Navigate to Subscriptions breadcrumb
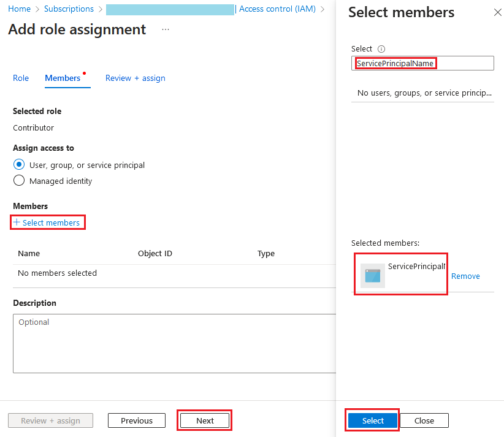This screenshot has height=437, width=504. click(x=69, y=9)
